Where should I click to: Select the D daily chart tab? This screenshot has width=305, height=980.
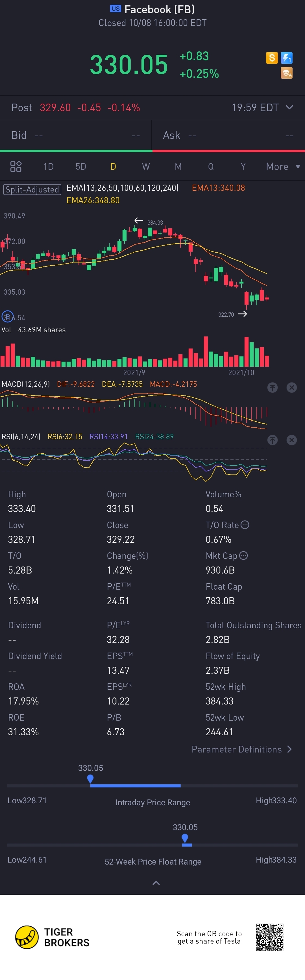point(113,166)
